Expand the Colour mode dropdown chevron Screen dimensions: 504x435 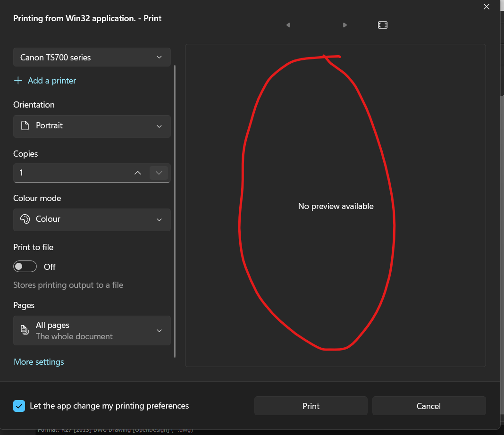click(x=159, y=219)
